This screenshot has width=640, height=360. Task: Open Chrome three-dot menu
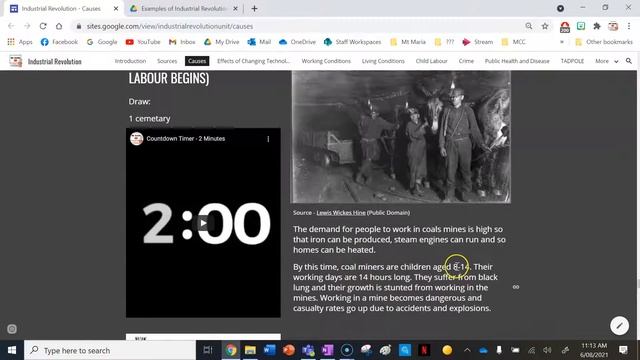(629, 26)
